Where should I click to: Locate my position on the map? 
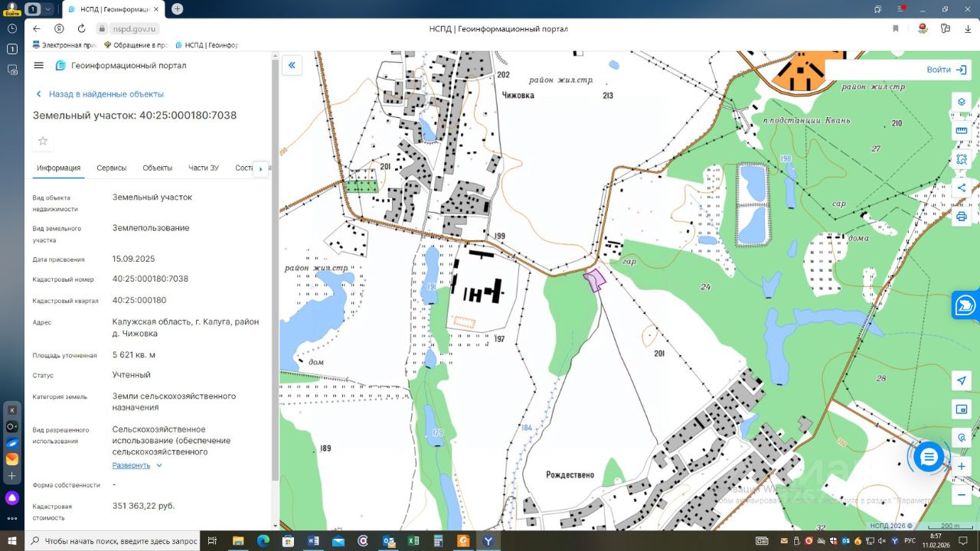click(x=962, y=381)
